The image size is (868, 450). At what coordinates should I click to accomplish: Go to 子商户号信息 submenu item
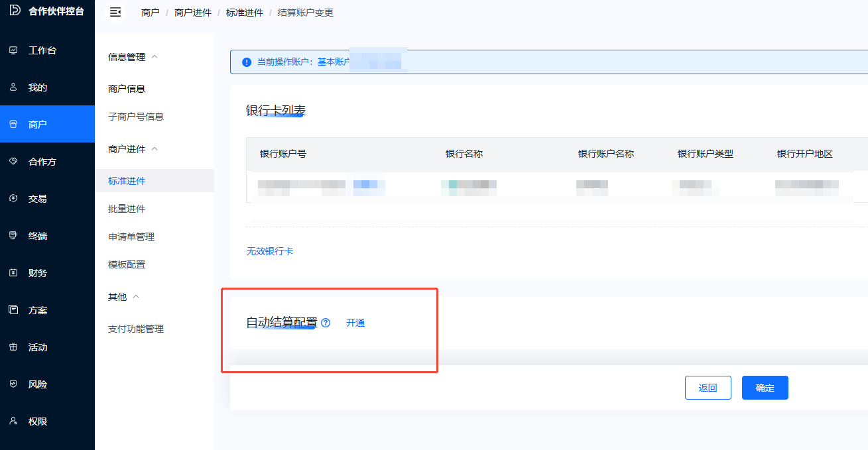pyautogui.click(x=136, y=117)
